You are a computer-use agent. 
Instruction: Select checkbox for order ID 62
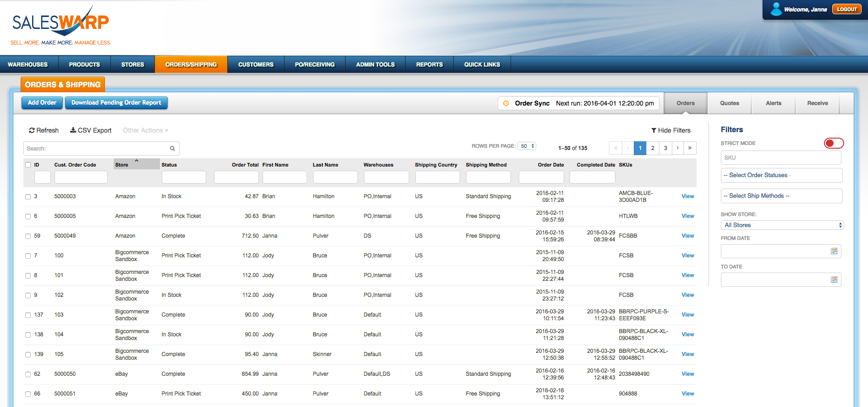tap(28, 374)
